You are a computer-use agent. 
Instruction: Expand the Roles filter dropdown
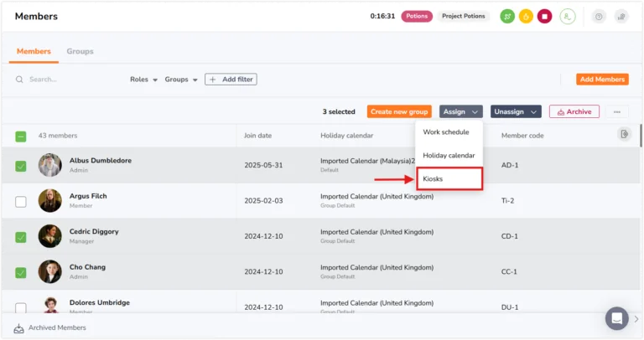pos(143,80)
